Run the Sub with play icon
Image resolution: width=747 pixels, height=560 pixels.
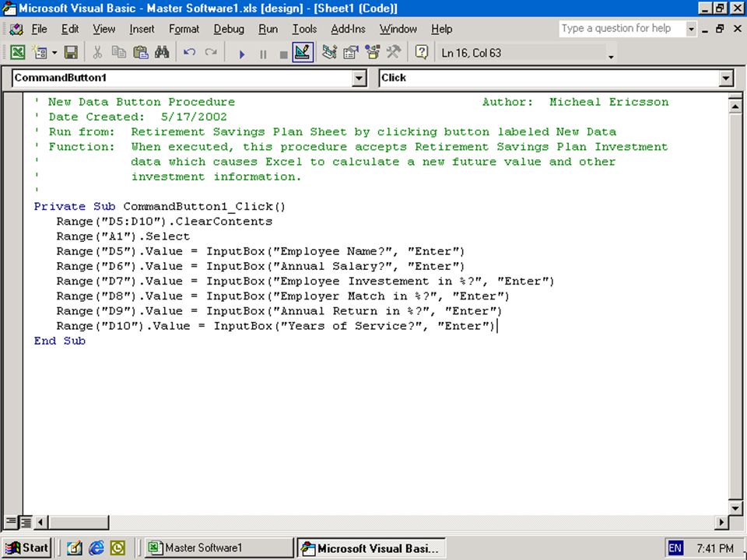pos(241,54)
